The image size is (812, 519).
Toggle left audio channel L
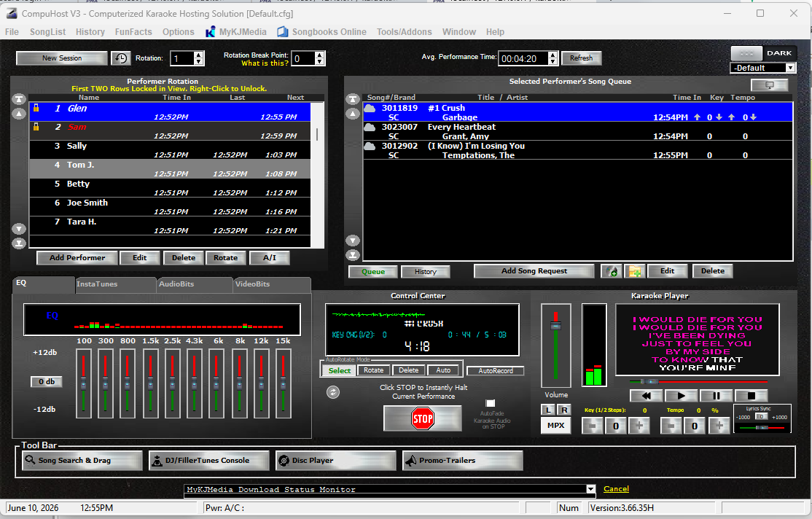pyautogui.click(x=548, y=410)
